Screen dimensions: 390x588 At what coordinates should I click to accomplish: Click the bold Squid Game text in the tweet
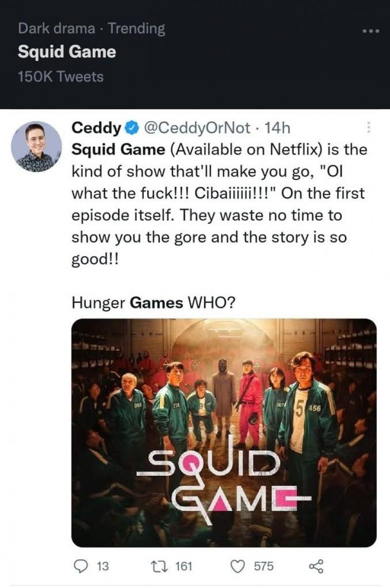[118, 150]
